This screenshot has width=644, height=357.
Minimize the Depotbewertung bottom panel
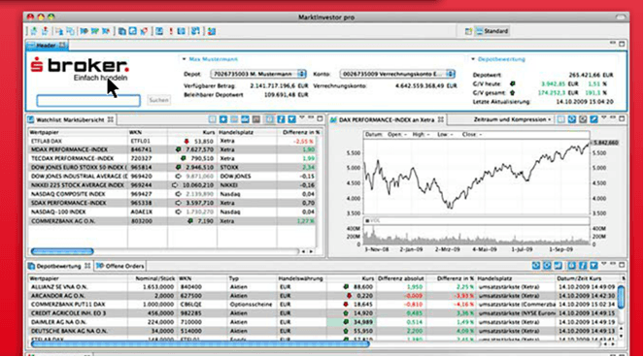click(613, 264)
